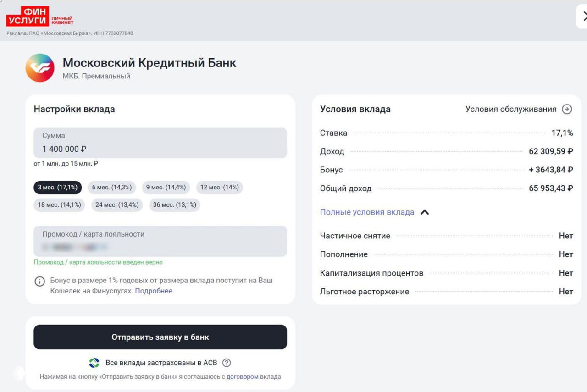Click the Сумма amount field
The width and height of the screenshot is (587, 392).
159,143
